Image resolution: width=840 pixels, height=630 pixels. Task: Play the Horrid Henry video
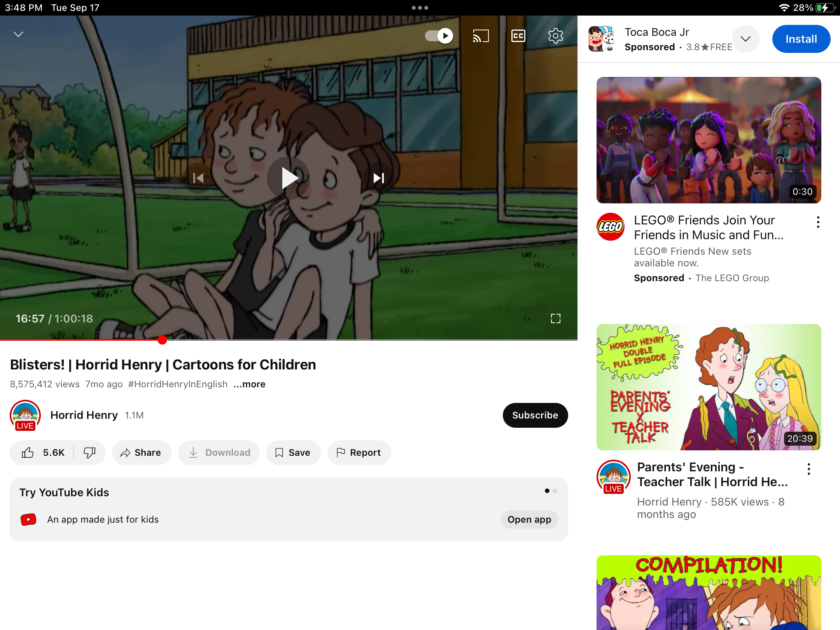289,178
